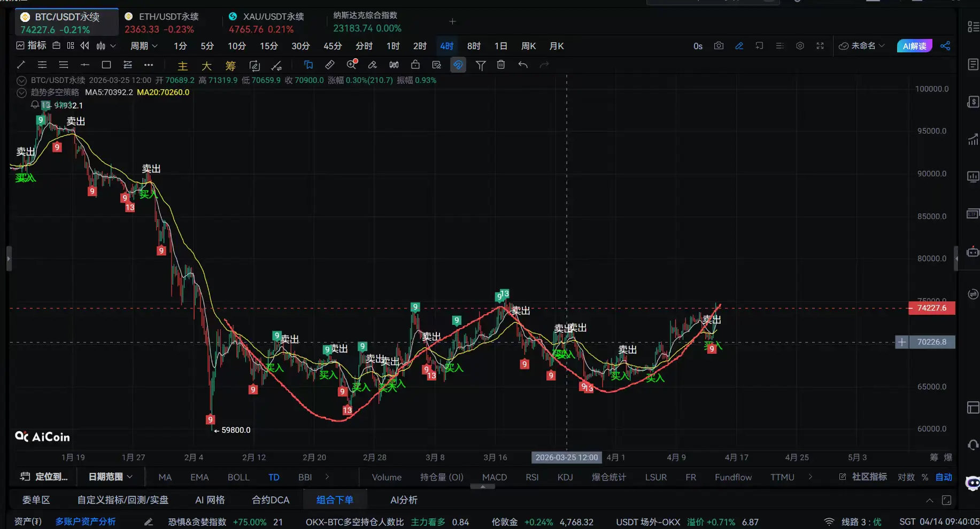The height and width of the screenshot is (529, 980).
Task: Click the padlock icon to lock drawings
Action: (415, 65)
